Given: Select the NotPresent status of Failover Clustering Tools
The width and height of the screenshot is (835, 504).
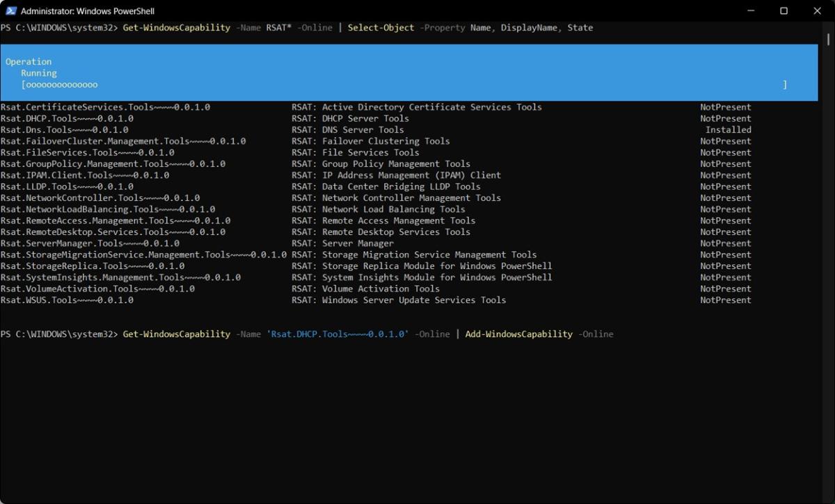Looking at the screenshot, I should pos(725,140).
